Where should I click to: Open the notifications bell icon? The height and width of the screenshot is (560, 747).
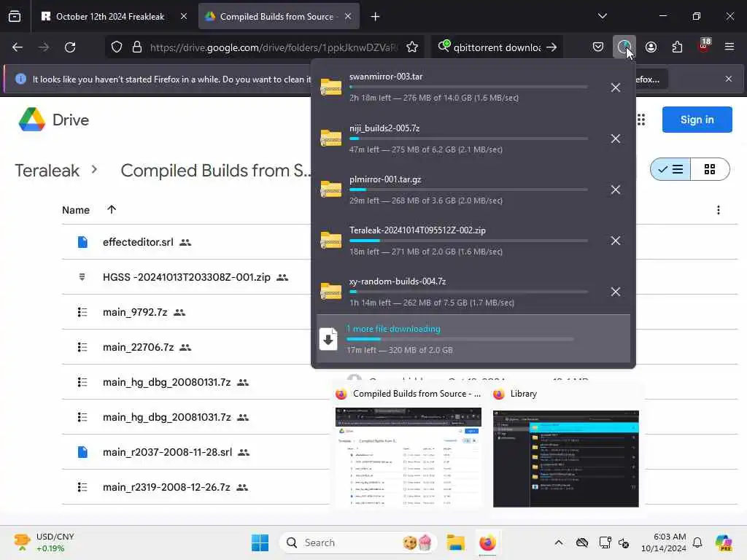pos(697,542)
